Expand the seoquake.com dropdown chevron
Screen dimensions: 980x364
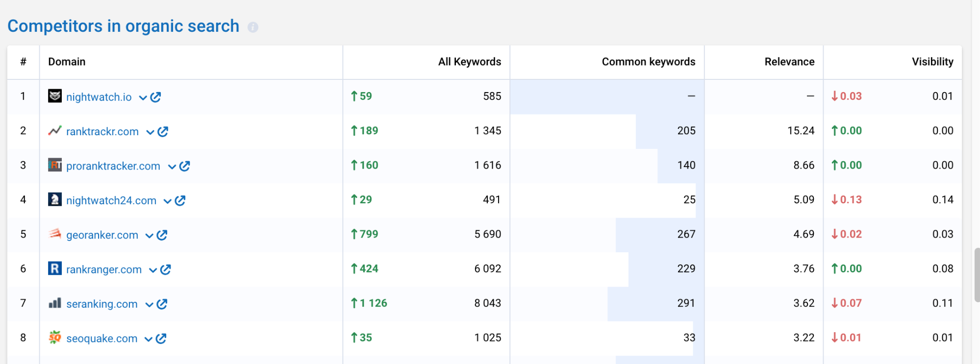coord(148,340)
